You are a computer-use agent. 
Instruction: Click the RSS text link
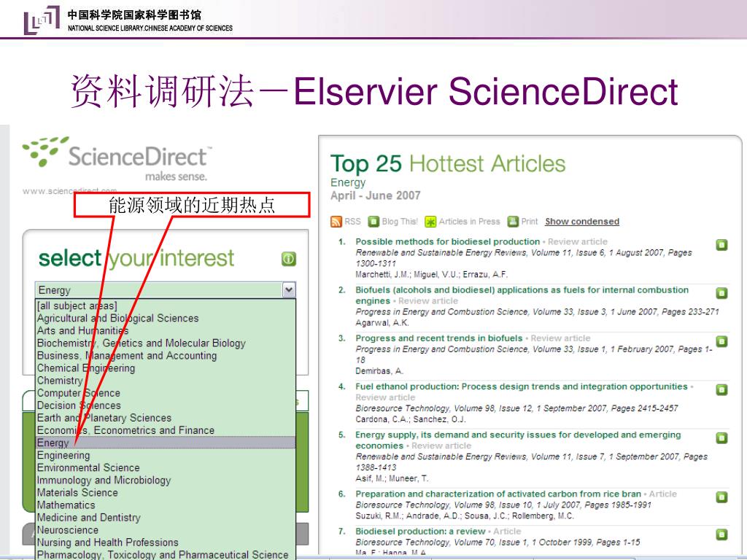[x=352, y=222]
